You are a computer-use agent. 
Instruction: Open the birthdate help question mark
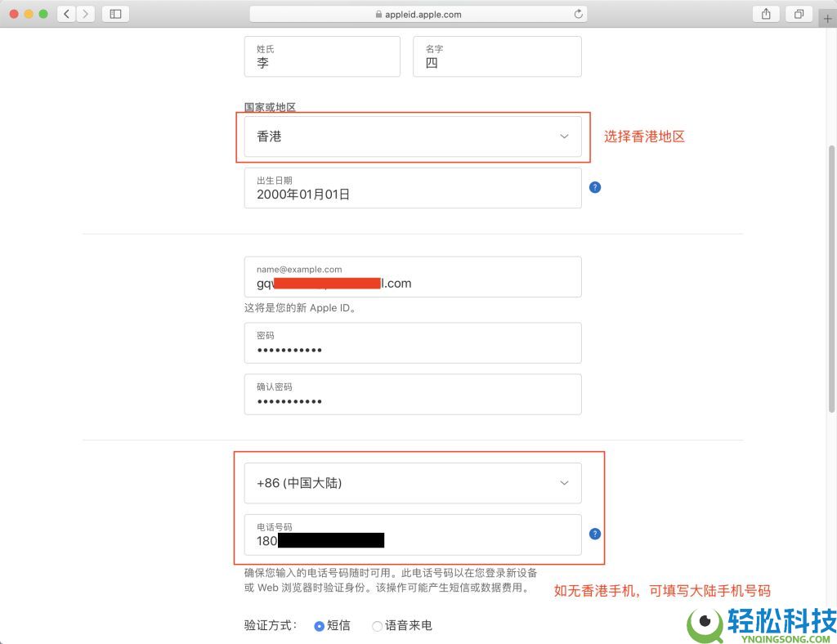point(595,187)
